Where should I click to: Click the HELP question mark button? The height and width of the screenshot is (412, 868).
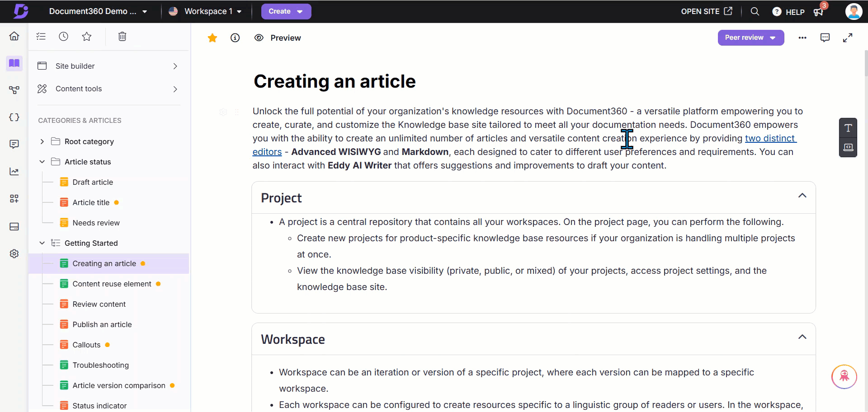pyautogui.click(x=788, y=12)
